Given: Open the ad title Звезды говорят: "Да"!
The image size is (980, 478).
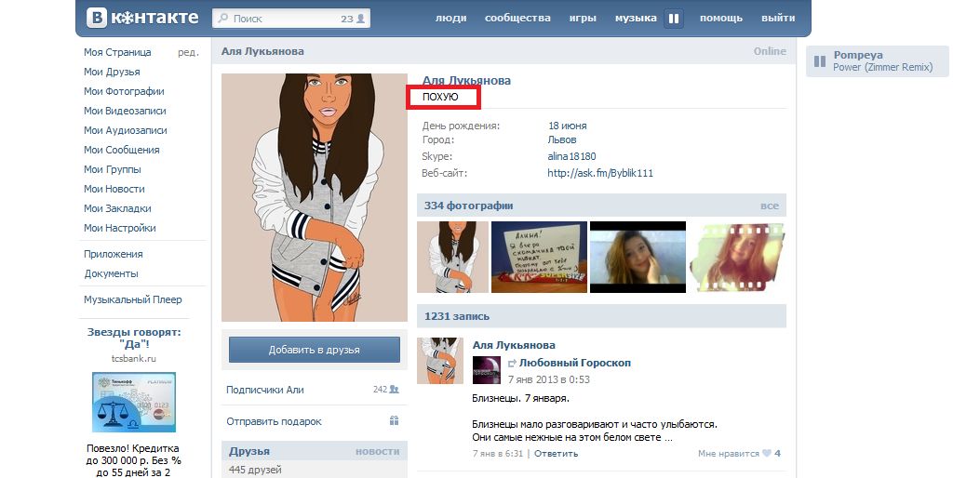Looking at the screenshot, I should click(134, 338).
